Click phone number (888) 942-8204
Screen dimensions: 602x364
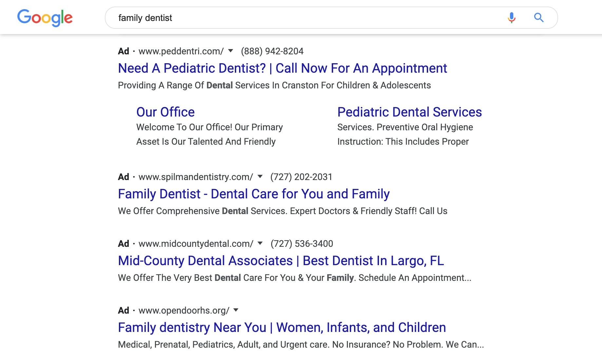coord(272,51)
